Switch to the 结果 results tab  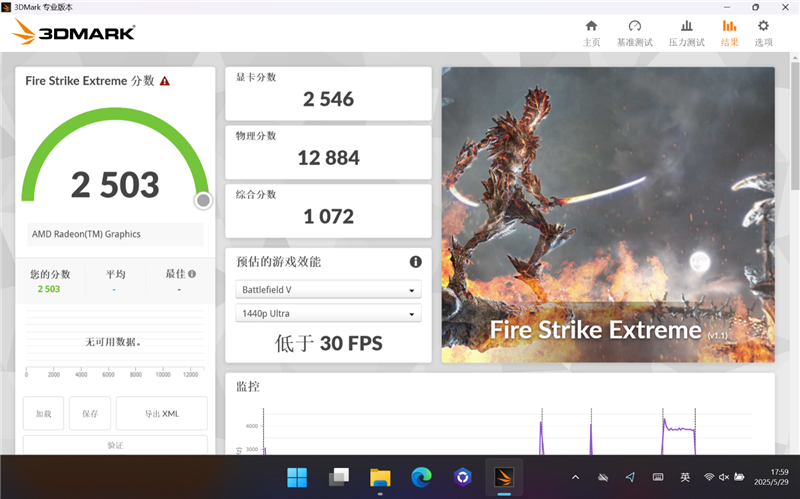[x=730, y=33]
